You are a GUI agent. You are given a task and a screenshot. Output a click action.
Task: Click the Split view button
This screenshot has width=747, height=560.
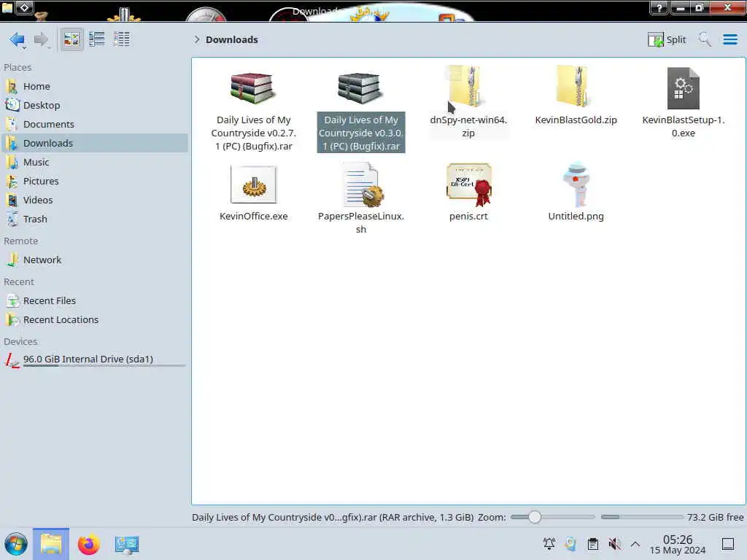click(x=667, y=39)
